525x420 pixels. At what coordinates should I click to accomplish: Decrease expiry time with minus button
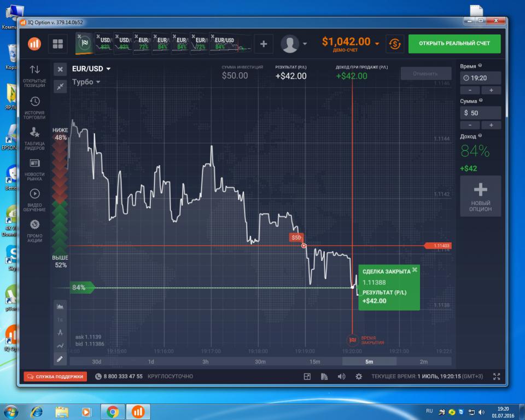pos(470,90)
